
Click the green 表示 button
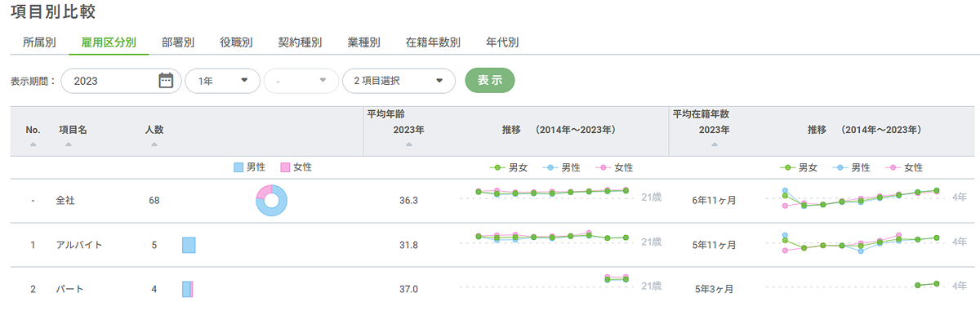[490, 81]
